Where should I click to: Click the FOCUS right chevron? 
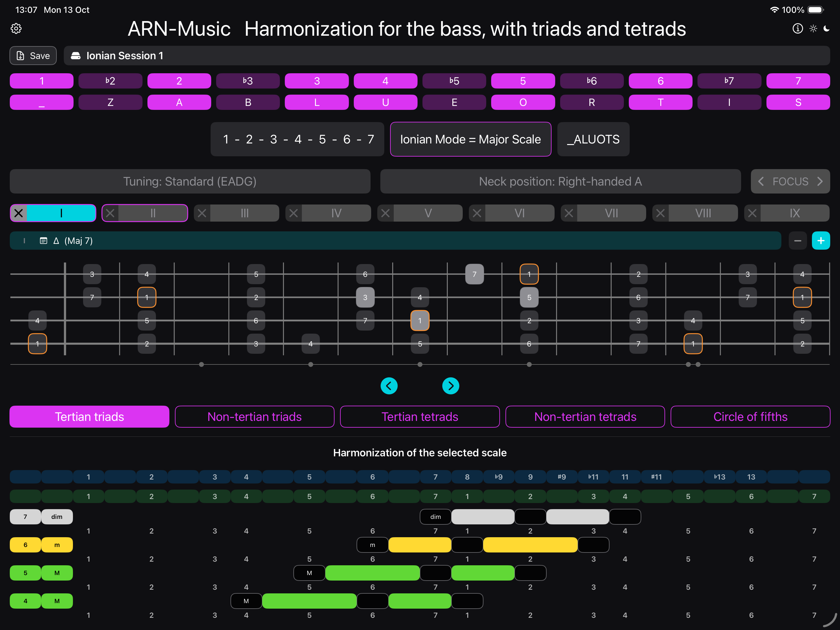(x=820, y=182)
